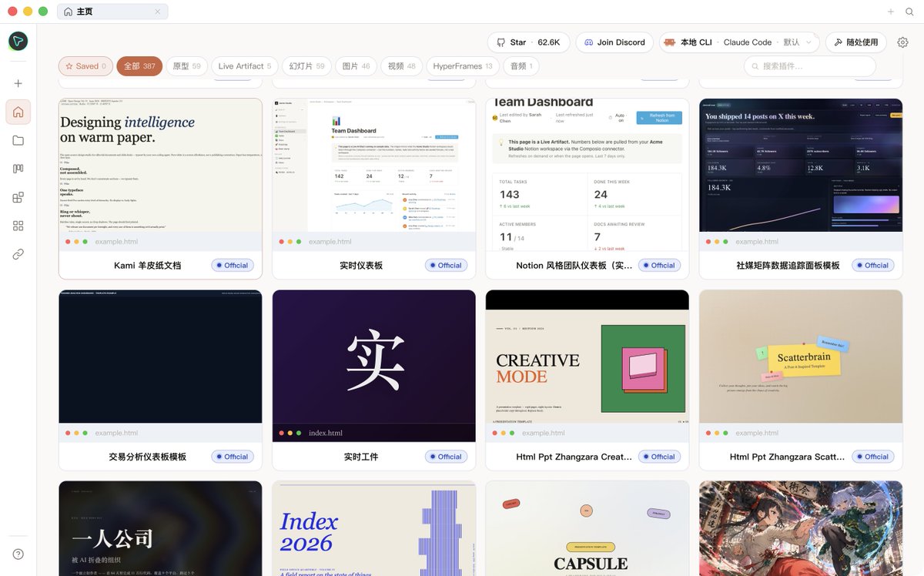
Task: Click Official badge on 交易分析仪表板模板
Action: (x=233, y=457)
